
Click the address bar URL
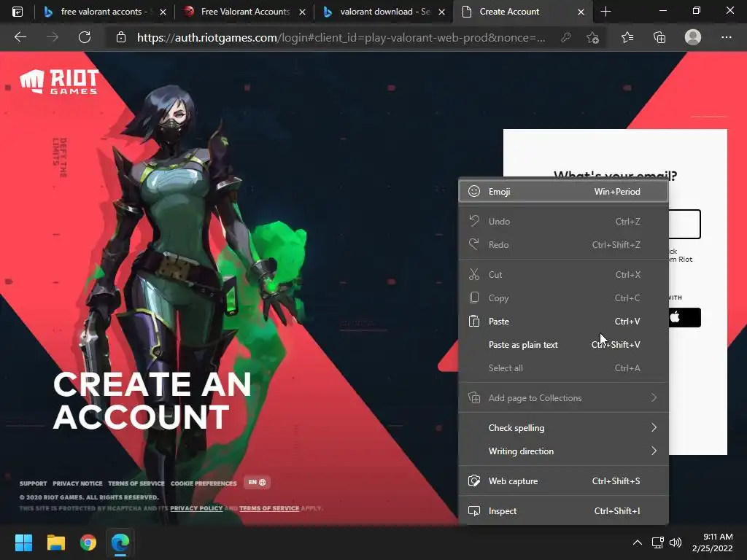pos(341,38)
